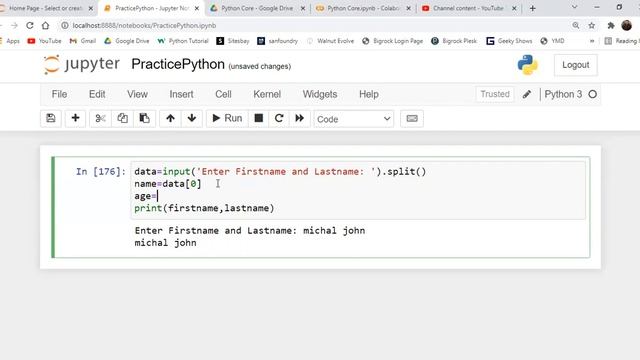This screenshot has width=640, height=360.
Task: Cut selected cells with scissors icon
Action: (100, 118)
